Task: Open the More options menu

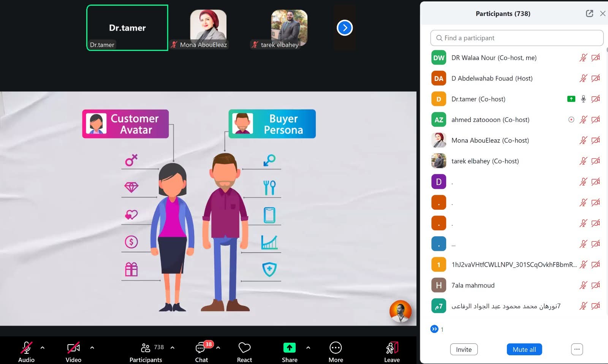Action: 336,348
